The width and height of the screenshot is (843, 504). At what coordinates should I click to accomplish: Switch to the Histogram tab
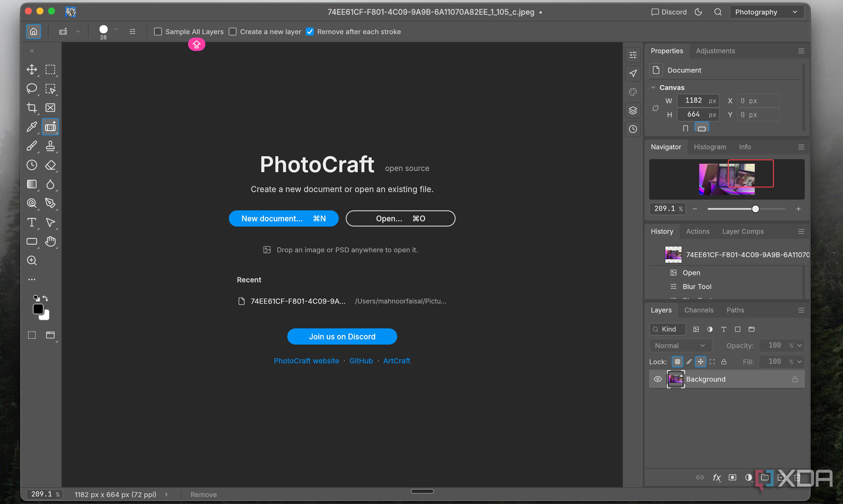pos(710,147)
